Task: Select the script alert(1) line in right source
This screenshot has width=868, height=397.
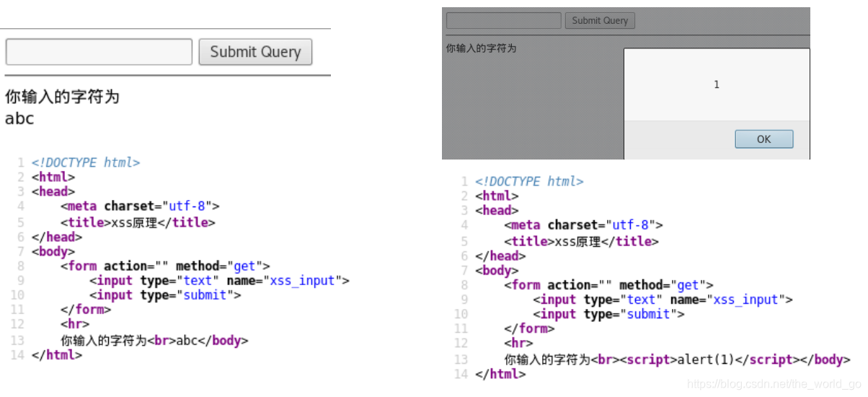Action: 677,359
